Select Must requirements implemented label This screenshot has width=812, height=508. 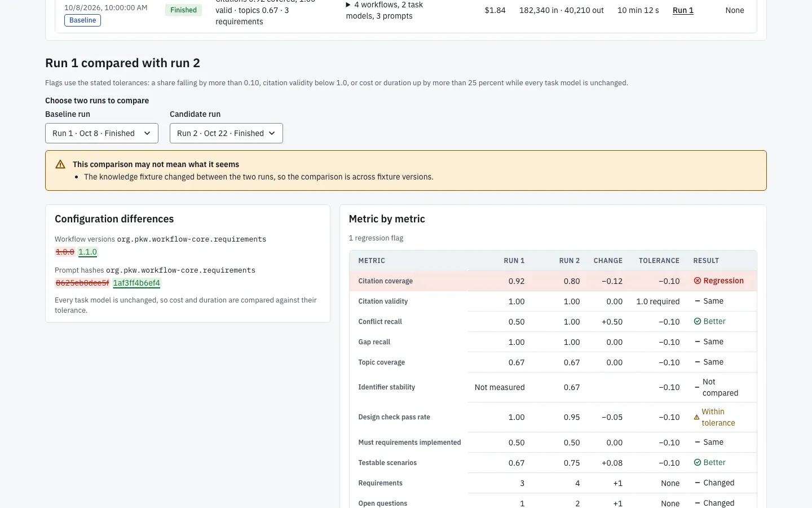pyautogui.click(x=409, y=443)
